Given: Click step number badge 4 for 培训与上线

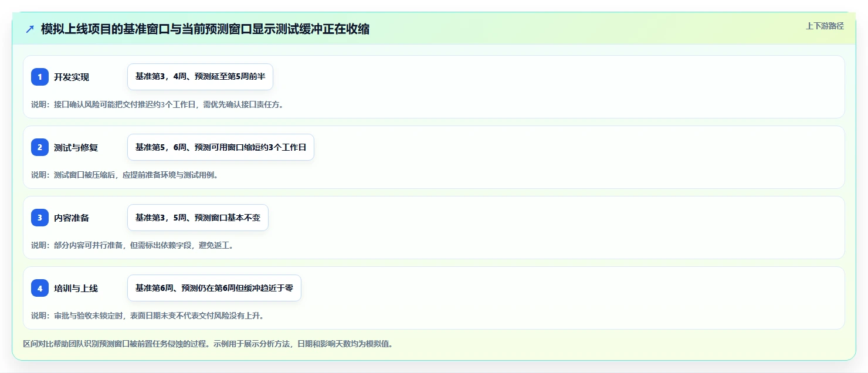Looking at the screenshot, I should point(40,288).
